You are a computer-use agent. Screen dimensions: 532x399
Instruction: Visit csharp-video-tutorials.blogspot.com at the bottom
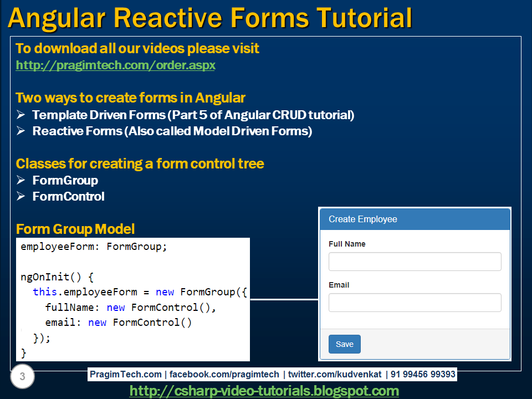[265, 391]
